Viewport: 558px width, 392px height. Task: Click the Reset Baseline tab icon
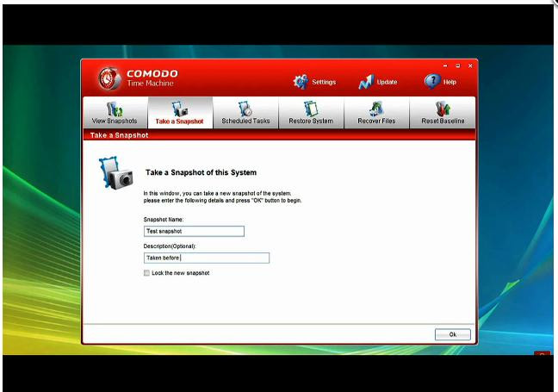click(443, 109)
